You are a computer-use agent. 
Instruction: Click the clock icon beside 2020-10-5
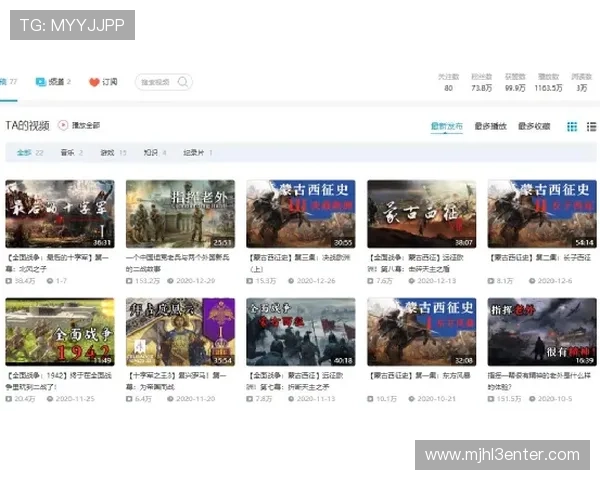point(532,399)
